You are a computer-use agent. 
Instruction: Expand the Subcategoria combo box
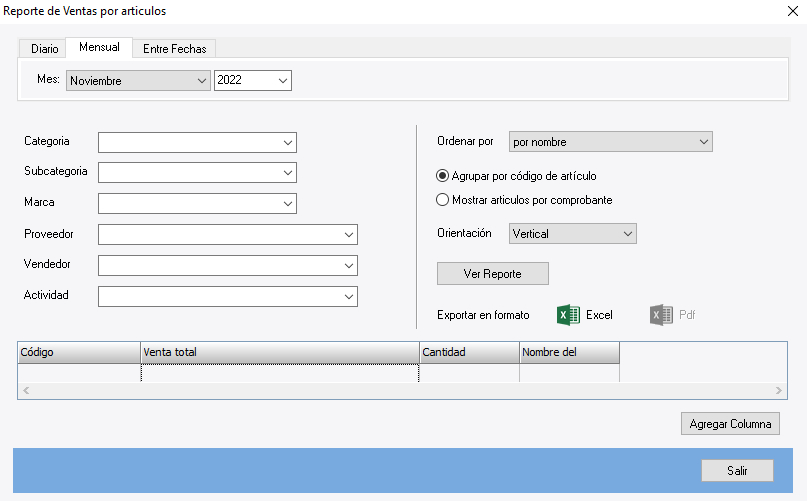(197, 172)
